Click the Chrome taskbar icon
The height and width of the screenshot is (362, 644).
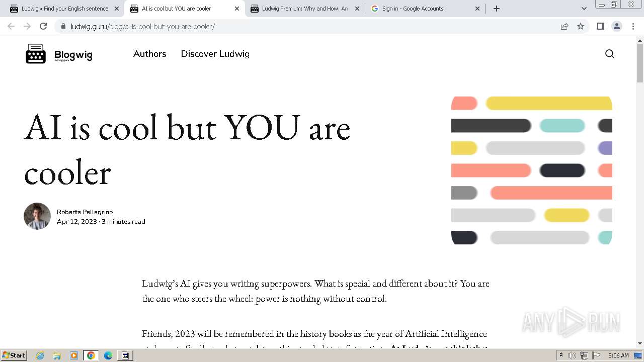[x=91, y=355]
